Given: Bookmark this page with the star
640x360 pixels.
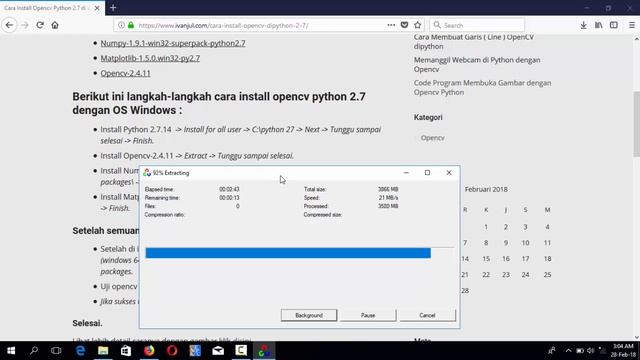Looking at the screenshot, I should pos(418,25).
